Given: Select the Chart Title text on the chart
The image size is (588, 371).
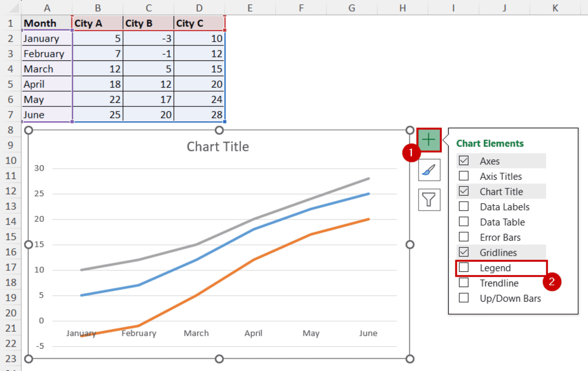Looking at the screenshot, I should click(x=218, y=146).
